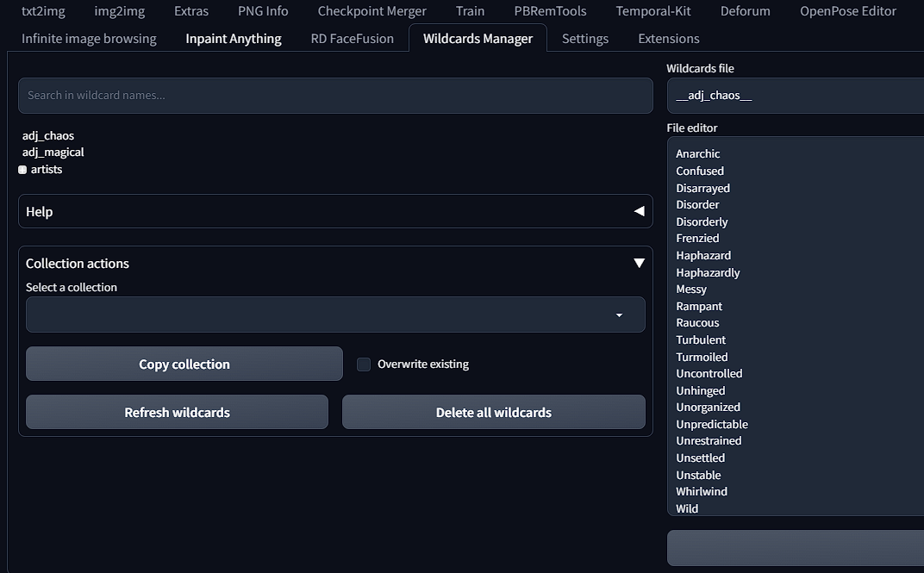924x573 pixels.
Task: Expand the Help section
Action: (639, 211)
